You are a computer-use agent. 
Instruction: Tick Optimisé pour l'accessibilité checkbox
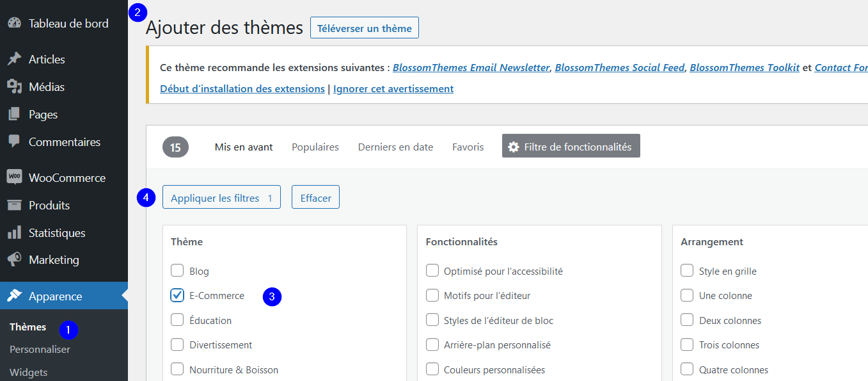pos(432,271)
